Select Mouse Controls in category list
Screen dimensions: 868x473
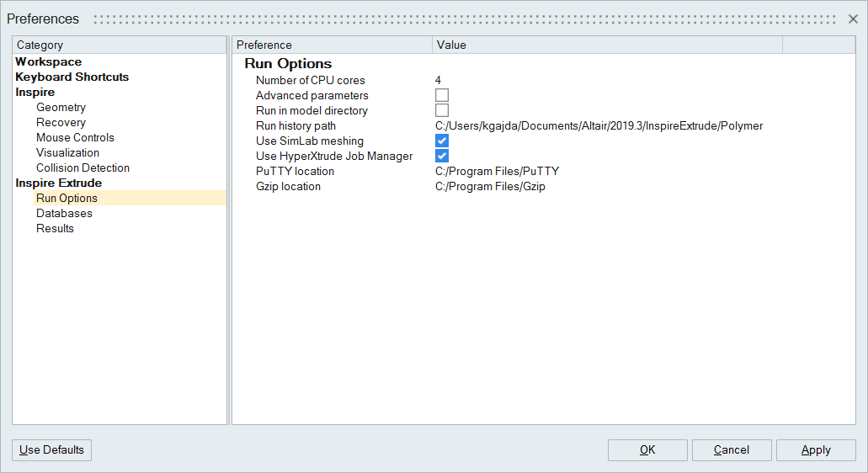pyautogui.click(x=75, y=138)
